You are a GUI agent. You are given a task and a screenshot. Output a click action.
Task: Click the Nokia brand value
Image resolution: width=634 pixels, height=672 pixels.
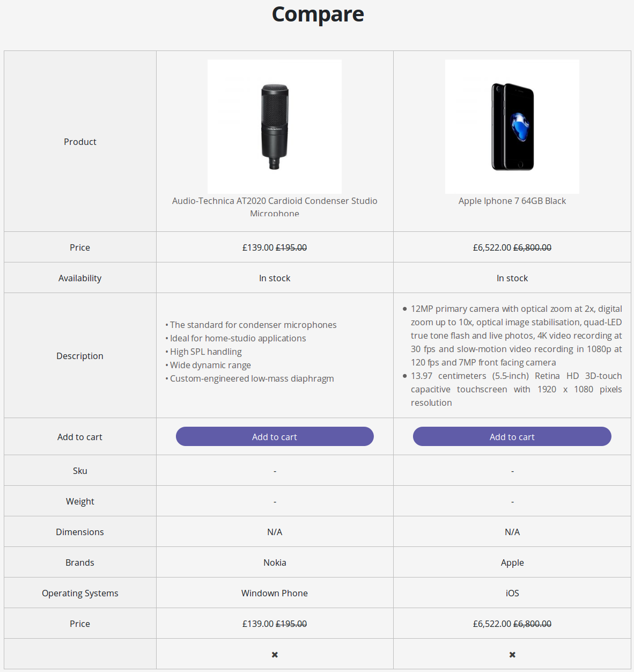[x=275, y=563]
